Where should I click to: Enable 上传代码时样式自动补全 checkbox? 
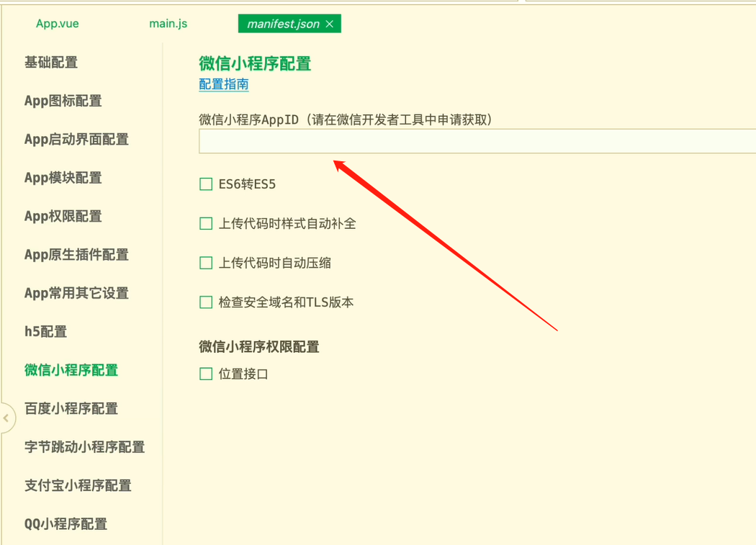(206, 223)
